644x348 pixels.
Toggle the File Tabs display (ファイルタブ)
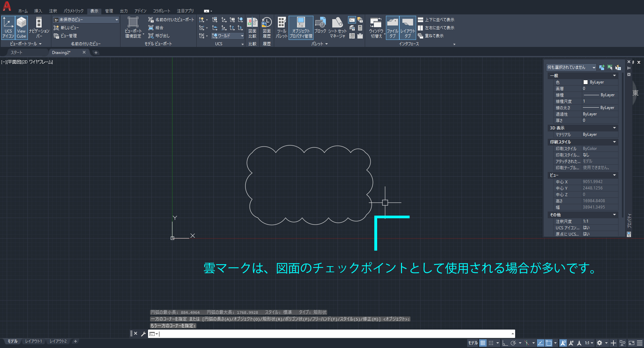(x=392, y=27)
